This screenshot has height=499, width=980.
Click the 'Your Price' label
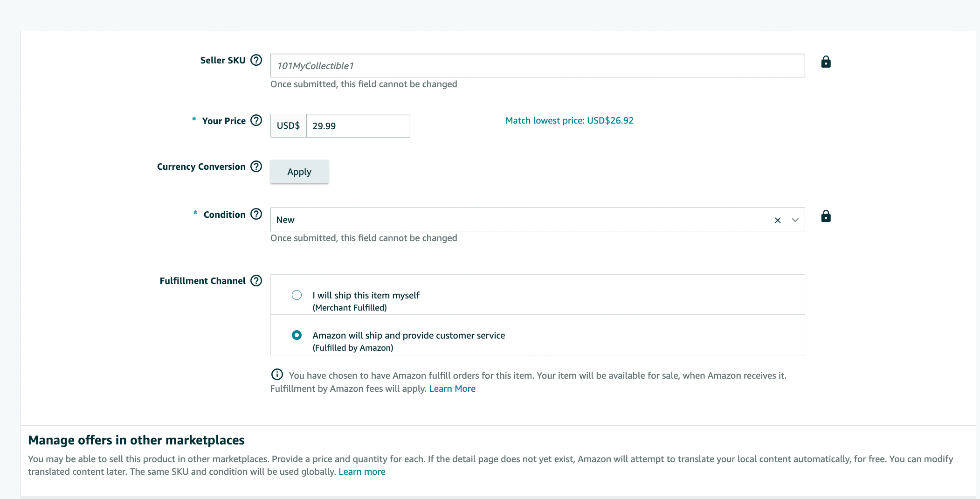coord(224,121)
